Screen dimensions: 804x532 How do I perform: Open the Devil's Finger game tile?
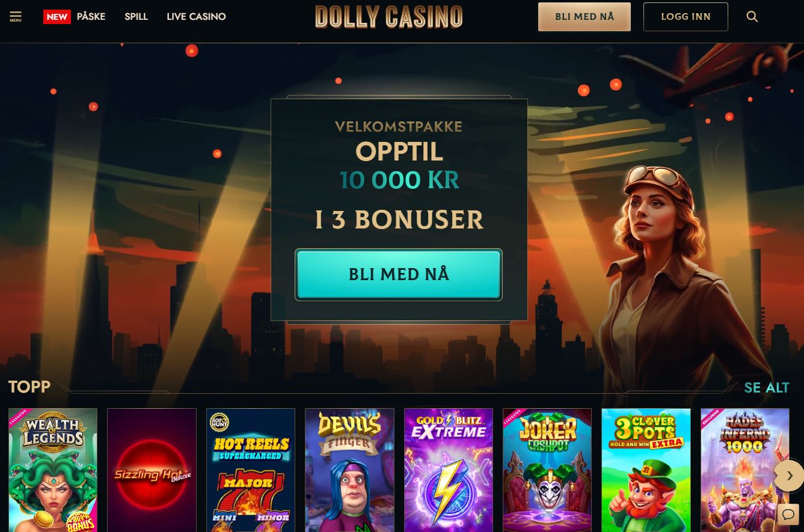pyautogui.click(x=349, y=470)
